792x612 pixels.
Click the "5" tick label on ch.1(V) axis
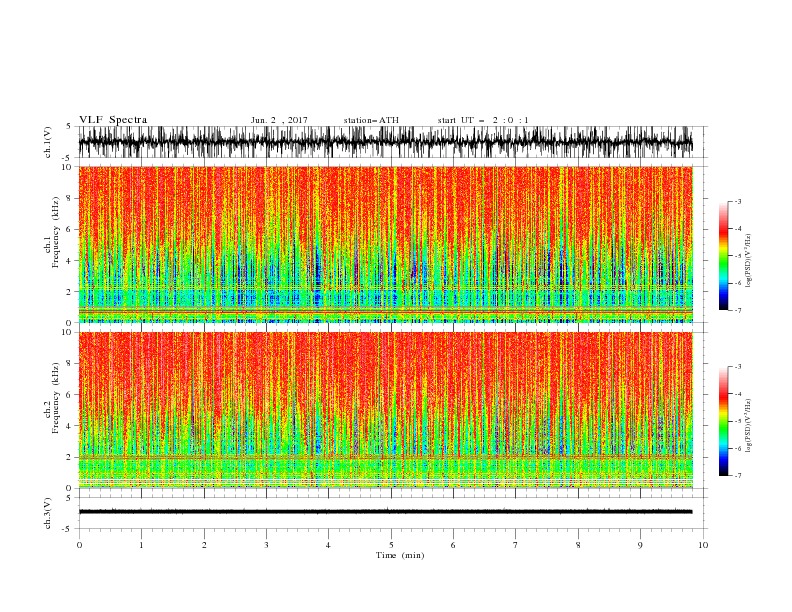tap(69, 127)
